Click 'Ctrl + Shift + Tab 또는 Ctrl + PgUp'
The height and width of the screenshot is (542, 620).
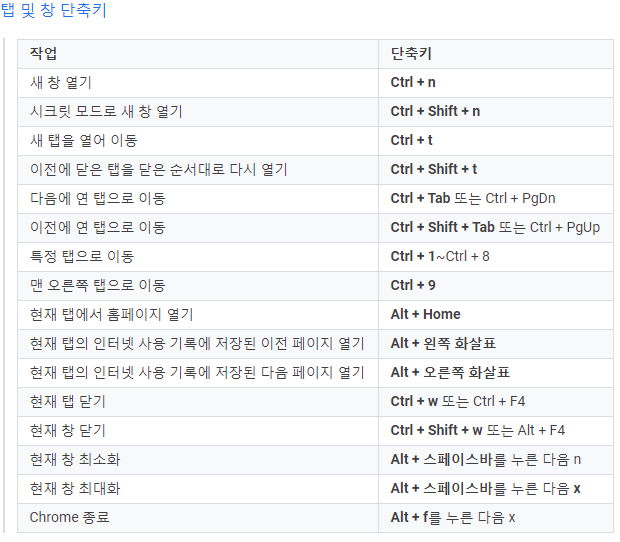point(495,227)
